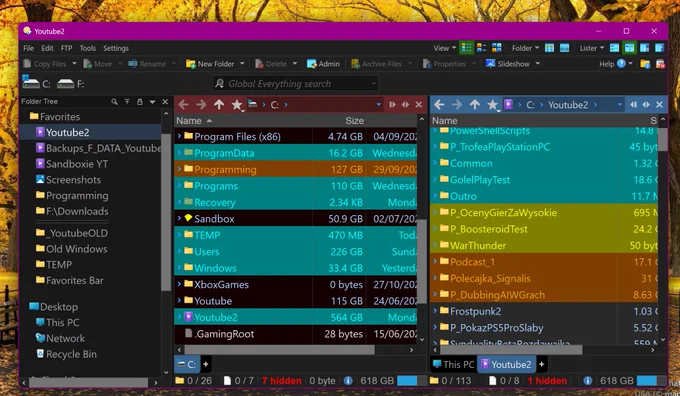Expand the Global Everything search dropdown
The width and height of the screenshot is (680, 396).
tap(373, 83)
